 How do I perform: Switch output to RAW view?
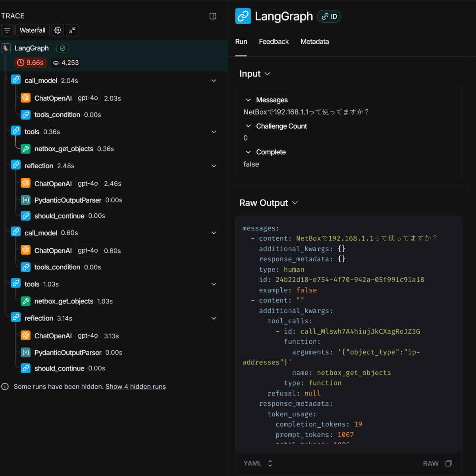tap(431, 463)
